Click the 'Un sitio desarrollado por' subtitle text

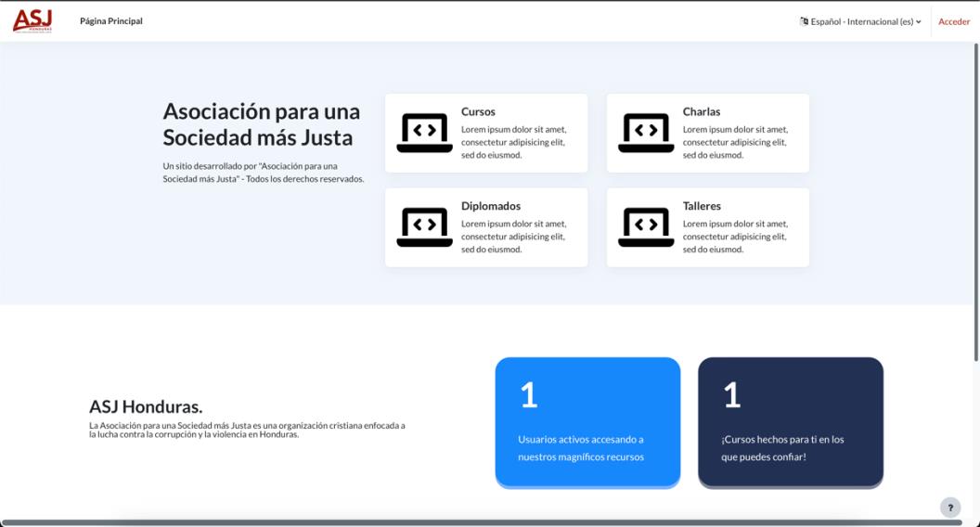click(x=264, y=173)
